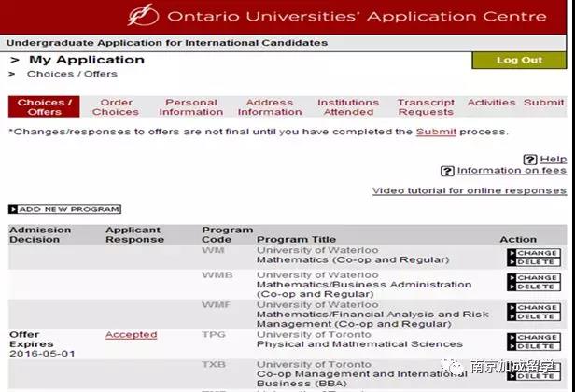Click the Applicant Response column header
The image size is (575, 392).
134,234
